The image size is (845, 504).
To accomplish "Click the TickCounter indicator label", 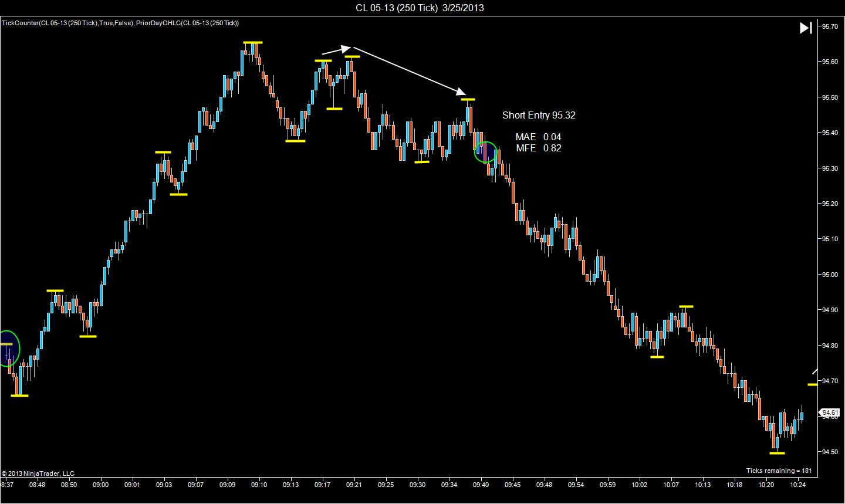I will tap(68, 23).
